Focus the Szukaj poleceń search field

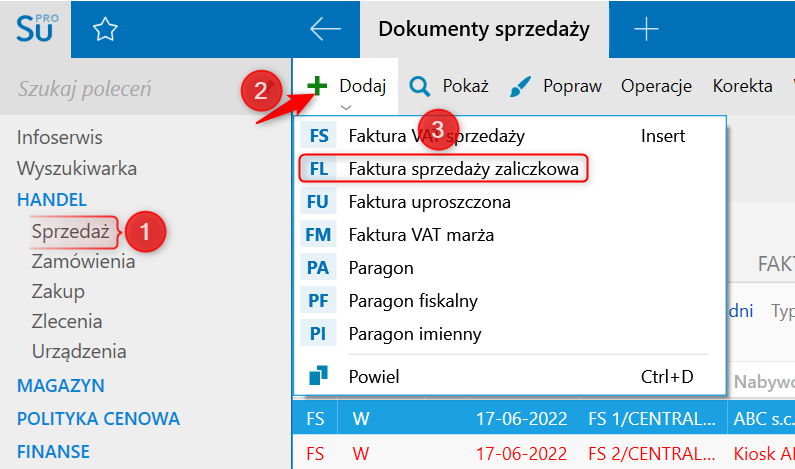point(127,89)
